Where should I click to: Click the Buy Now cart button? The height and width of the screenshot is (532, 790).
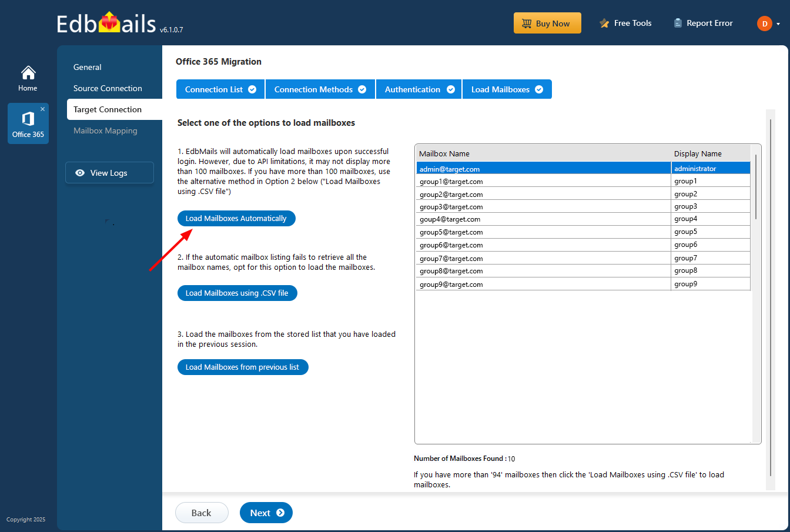point(547,24)
